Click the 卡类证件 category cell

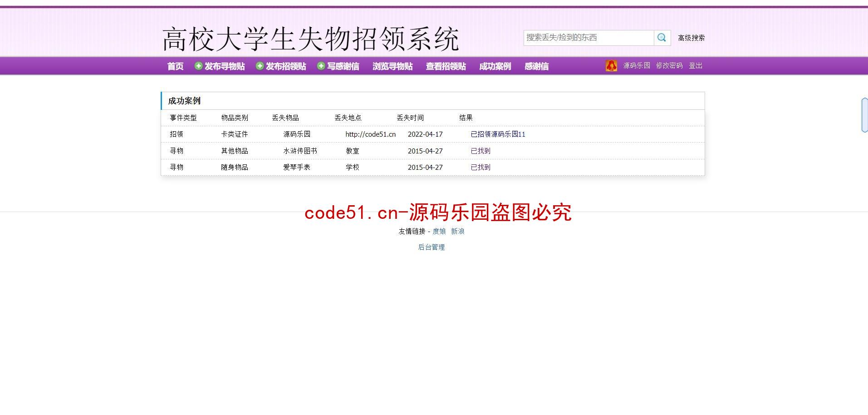235,134
